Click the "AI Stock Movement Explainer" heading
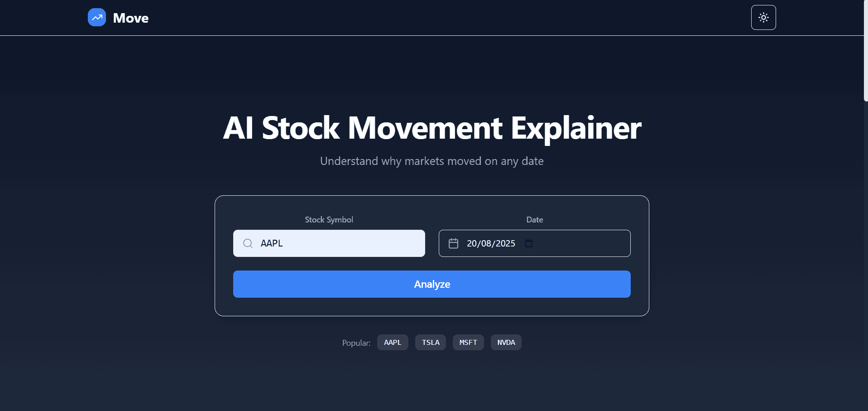Image resolution: width=868 pixels, height=411 pixels. tap(432, 128)
